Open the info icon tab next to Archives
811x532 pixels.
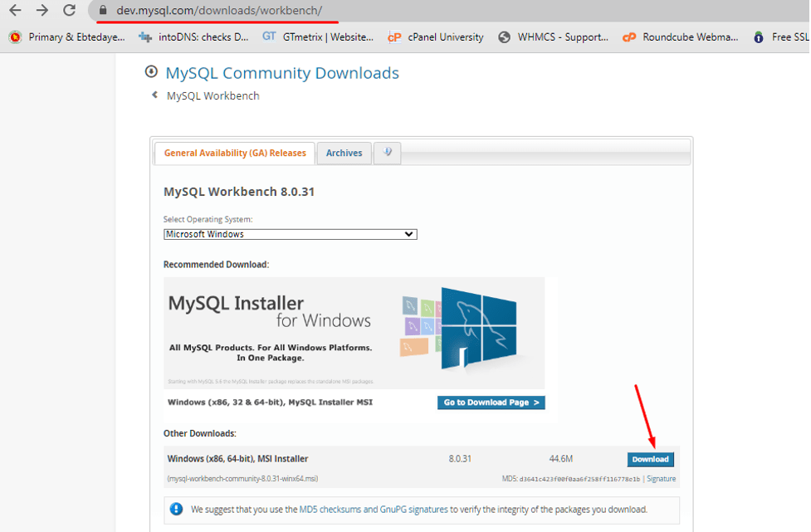[x=387, y=153]
